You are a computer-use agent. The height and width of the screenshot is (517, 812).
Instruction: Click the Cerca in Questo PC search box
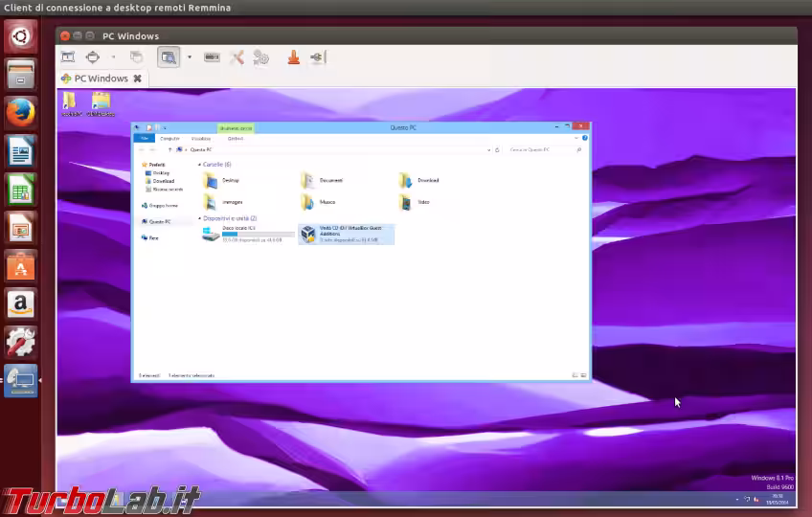[x=545, y=149]
